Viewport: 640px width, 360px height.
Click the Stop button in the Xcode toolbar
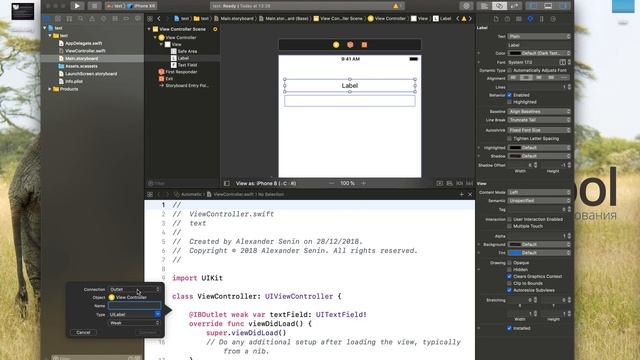tap(94, 6)
